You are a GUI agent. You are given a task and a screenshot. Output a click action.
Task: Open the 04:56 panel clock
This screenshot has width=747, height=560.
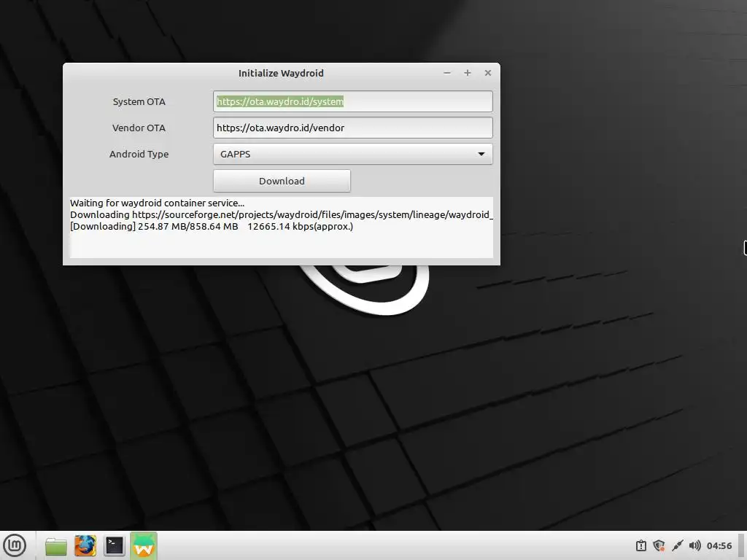(x=719, y=545)
